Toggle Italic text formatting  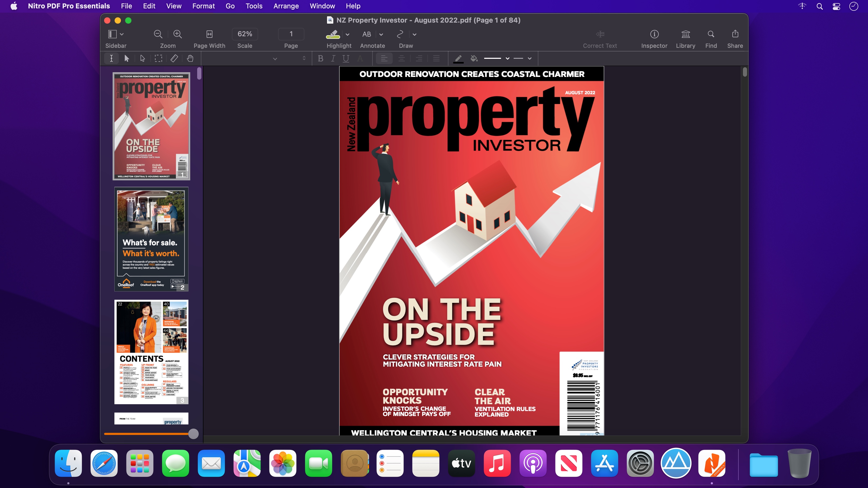[x=333, y=59]
